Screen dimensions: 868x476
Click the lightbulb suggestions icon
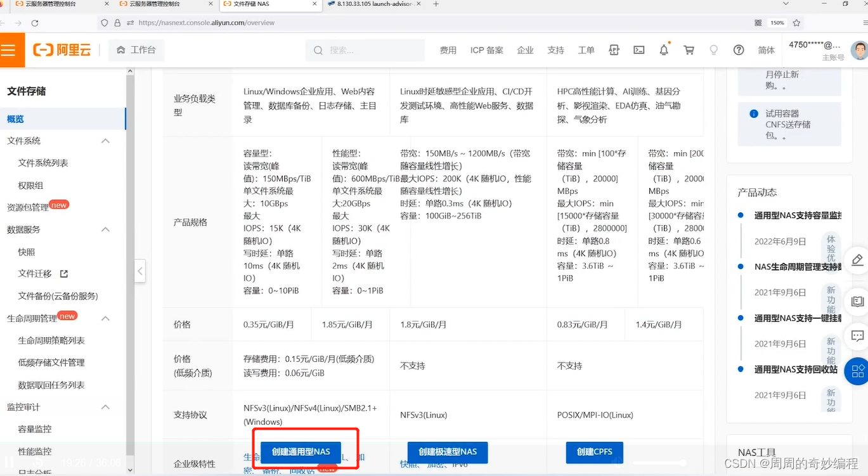714,50
